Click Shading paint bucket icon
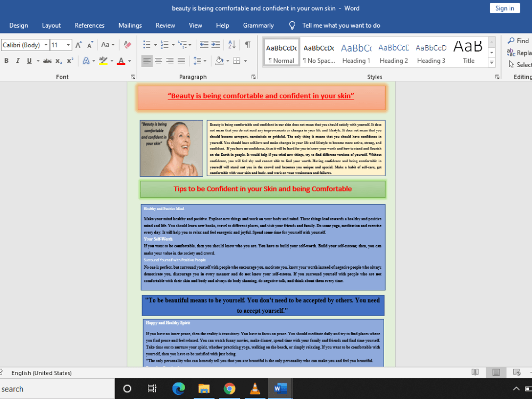 (x=220, y=61)
